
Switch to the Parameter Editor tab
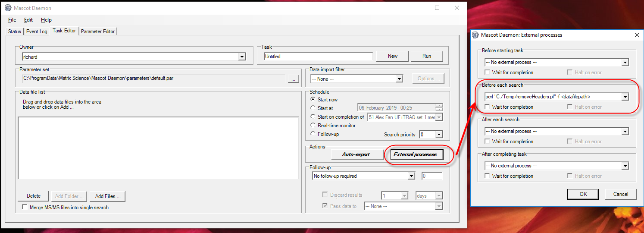[x=98, y=31]
